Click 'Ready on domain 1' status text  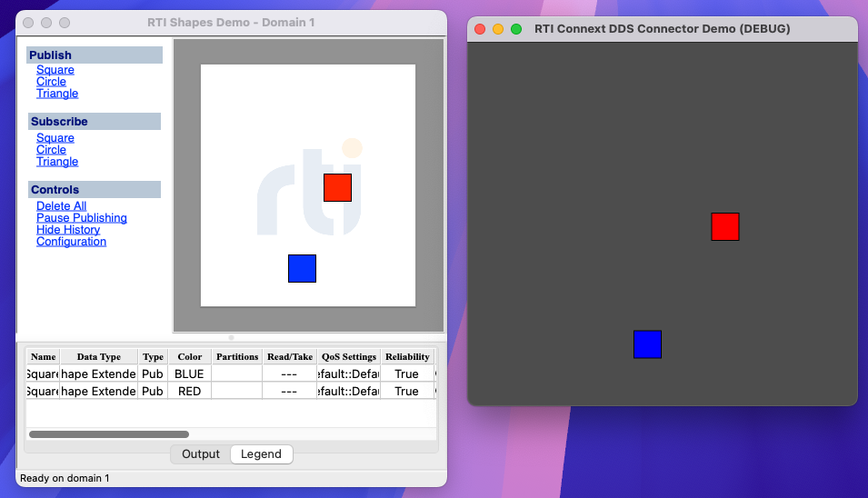pyautogui.click(x=65, y=478)
